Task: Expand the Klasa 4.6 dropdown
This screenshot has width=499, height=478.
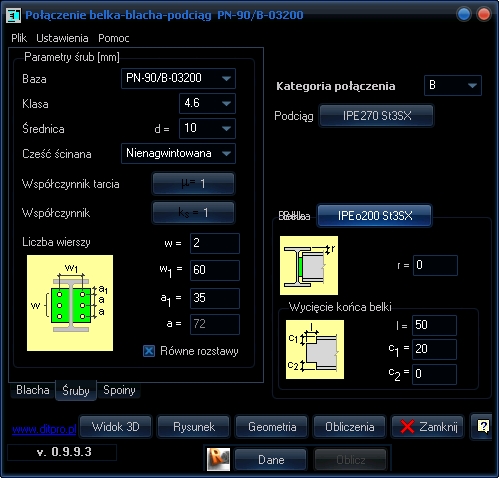Action: [x=207, y=103]
